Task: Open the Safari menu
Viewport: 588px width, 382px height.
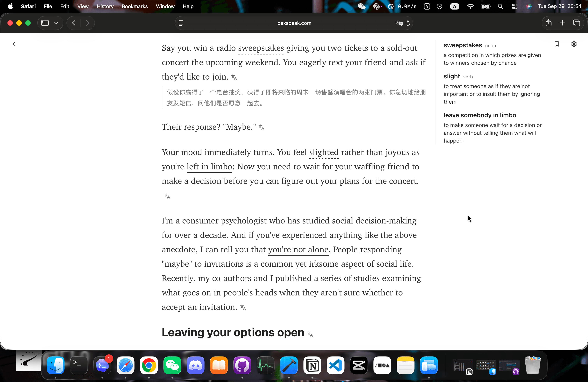Action: tap(28, 6)
